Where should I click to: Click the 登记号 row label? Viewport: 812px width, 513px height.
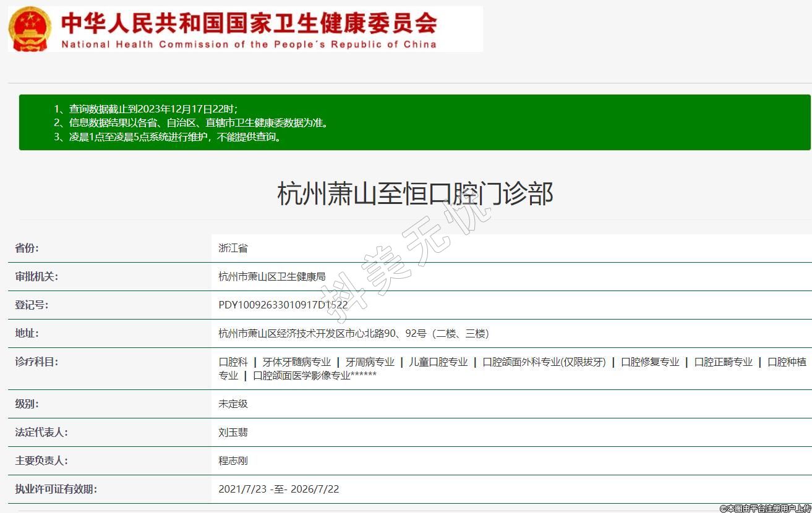coord(32,305)
